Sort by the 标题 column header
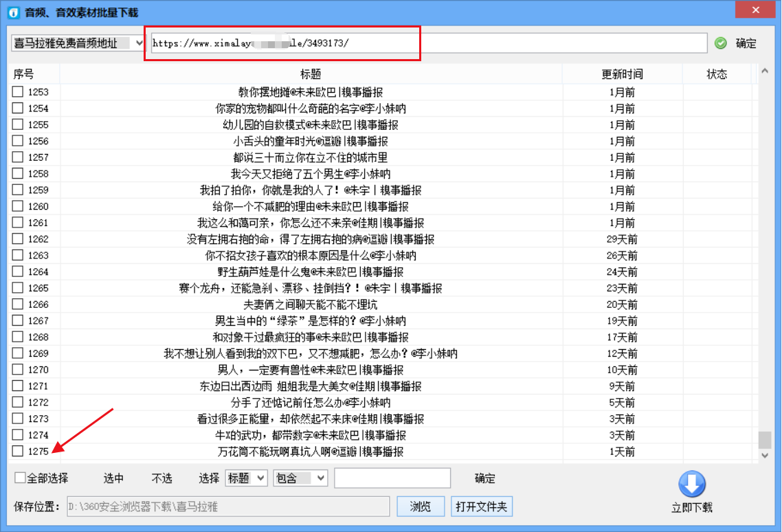782x532 pixels. tap(310, 74)
